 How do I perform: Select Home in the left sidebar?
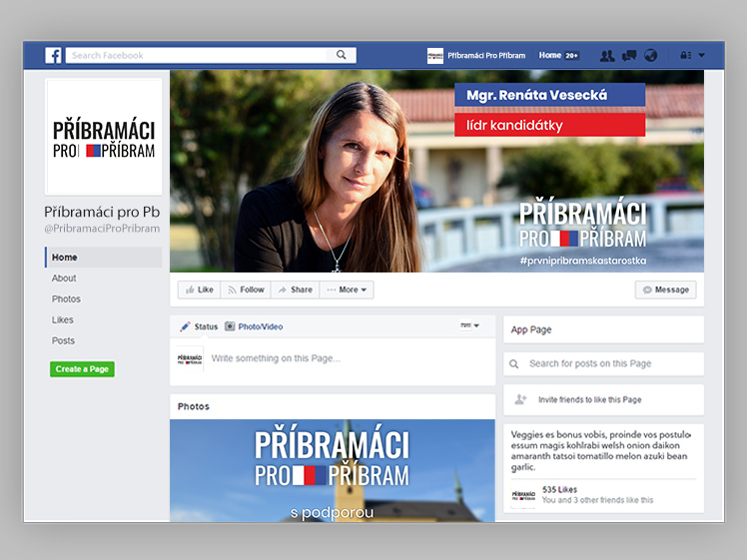(x=104, y=258)
